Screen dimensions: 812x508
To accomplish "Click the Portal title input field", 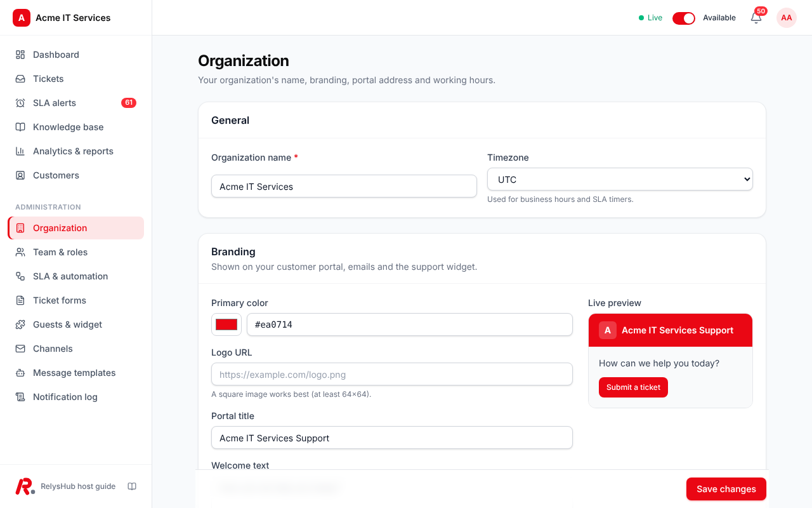I will 392,438.
